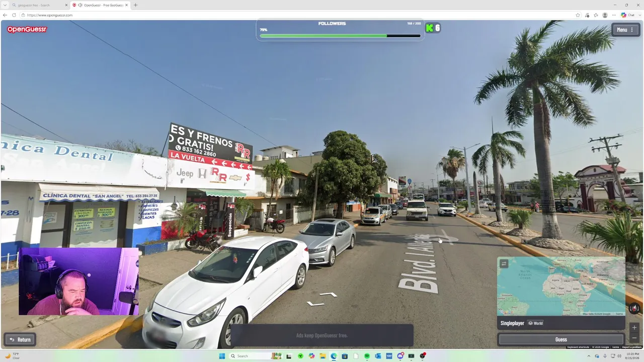The image size is (644, 362).
Task: Open the weather widget on the taskbar
Action: click(x=13, y=356)
